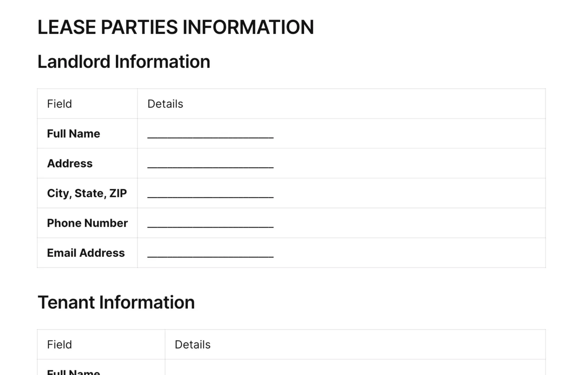Click the Phone Number blank line
The image size is (588, 375).
(210, 223)
